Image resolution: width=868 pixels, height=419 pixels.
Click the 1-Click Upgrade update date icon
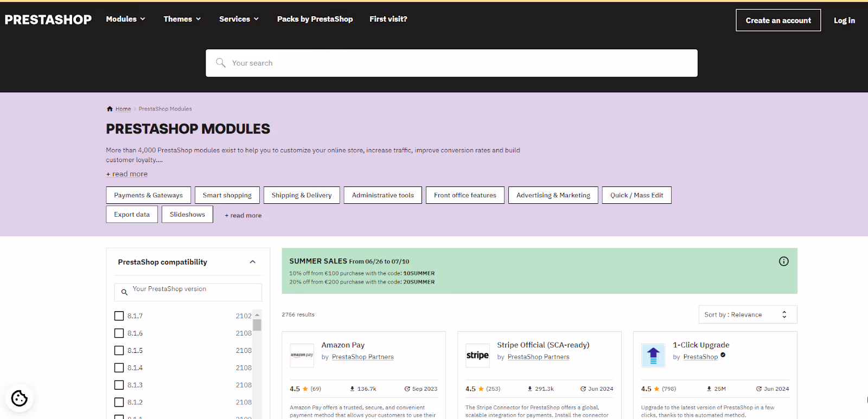[x=759, y=389]
